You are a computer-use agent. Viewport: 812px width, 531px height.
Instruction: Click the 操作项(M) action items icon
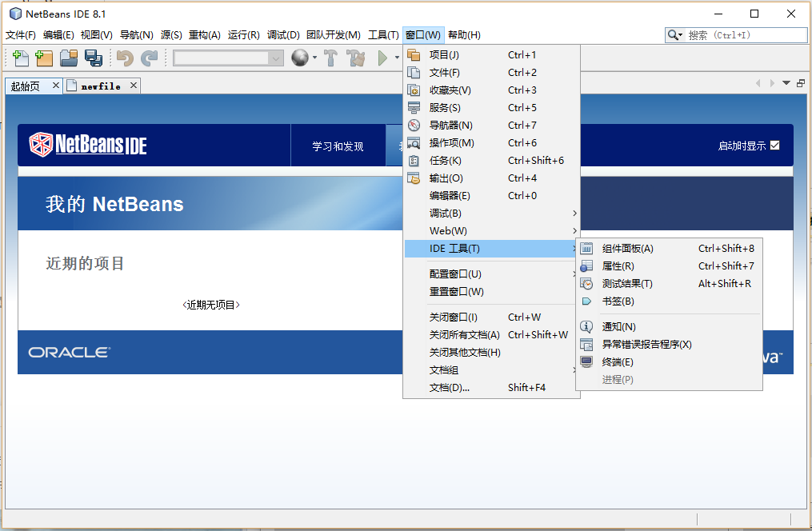[x=414, y=143]
